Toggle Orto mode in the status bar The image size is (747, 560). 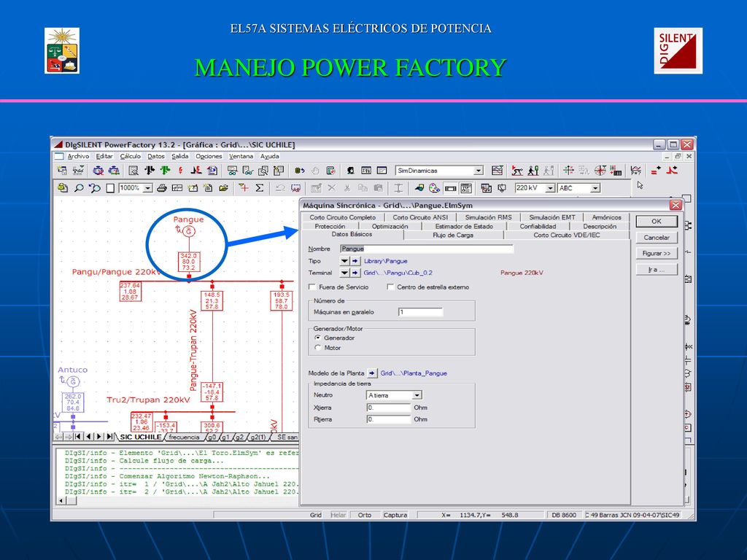tap(365, 515)
